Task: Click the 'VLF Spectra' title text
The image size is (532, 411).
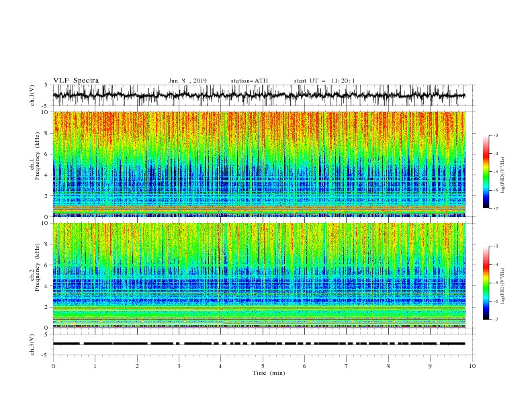Action: pos(76,81)
